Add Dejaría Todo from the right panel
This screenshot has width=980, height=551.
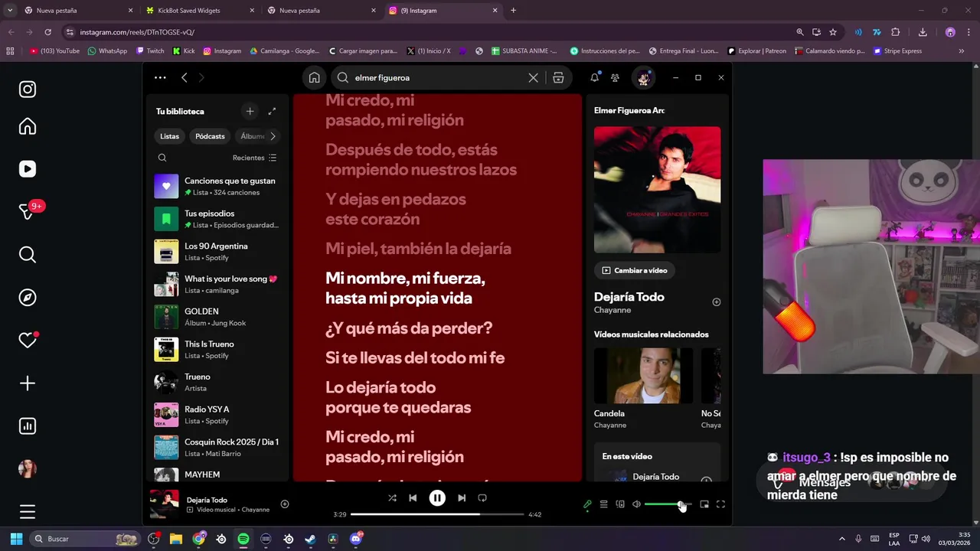tap(717, 302)
